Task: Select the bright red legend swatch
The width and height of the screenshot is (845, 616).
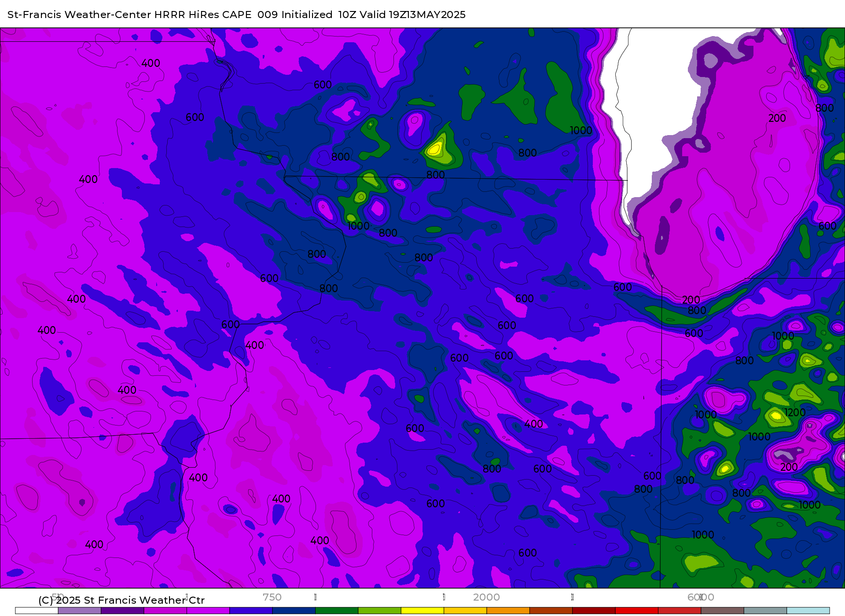Action: pyautogui.click(x=637, y=611)
